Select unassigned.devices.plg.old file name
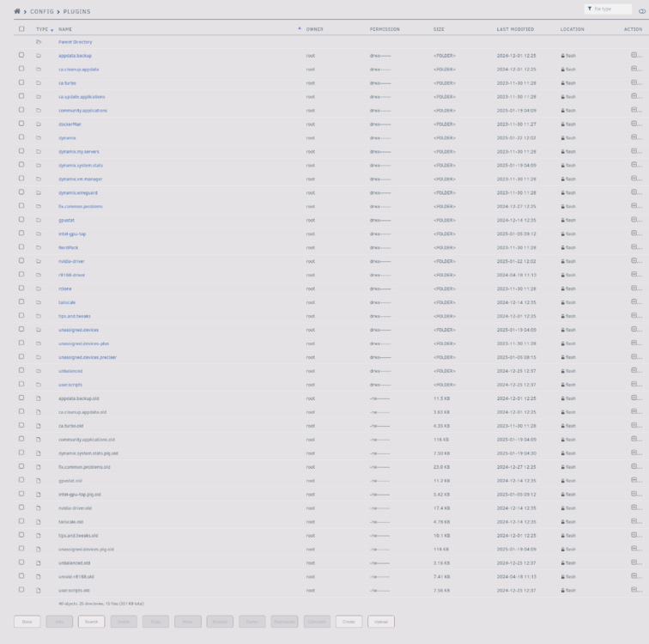The height and width of the screenshot is (644, 649). (x=86, y=550)
